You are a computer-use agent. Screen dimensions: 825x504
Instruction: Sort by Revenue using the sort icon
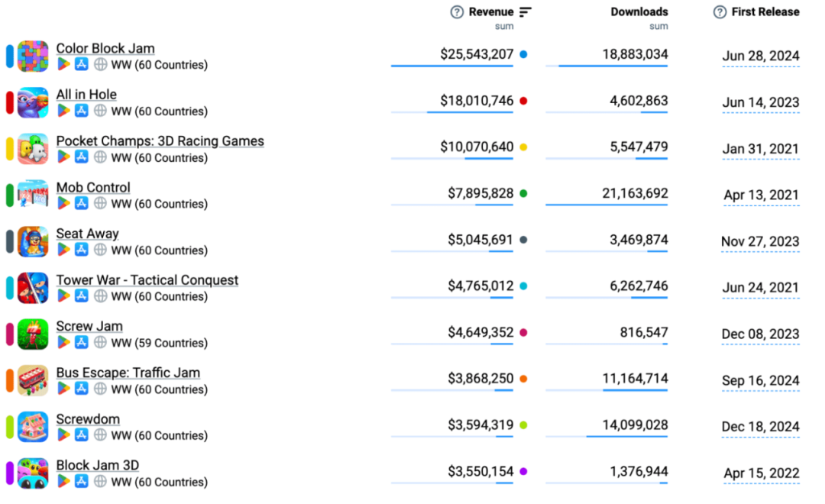525,12
